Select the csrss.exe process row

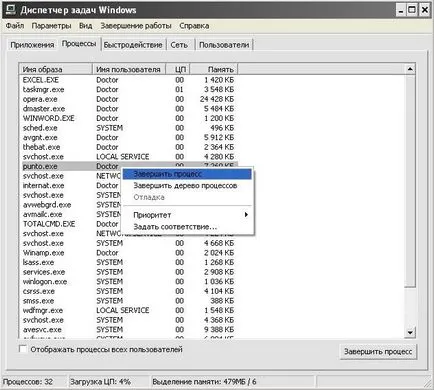click(x=128, y=291)
